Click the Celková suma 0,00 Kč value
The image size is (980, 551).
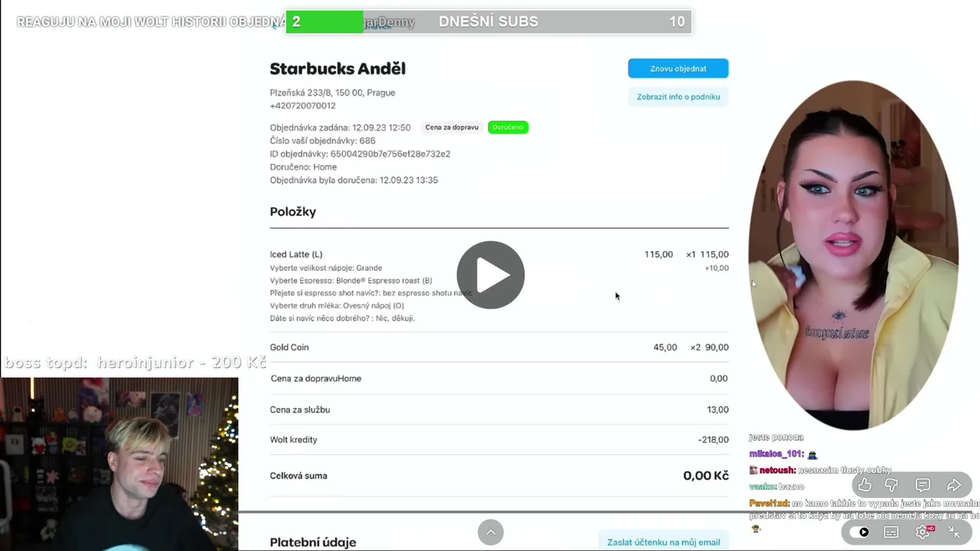[706, 475]
